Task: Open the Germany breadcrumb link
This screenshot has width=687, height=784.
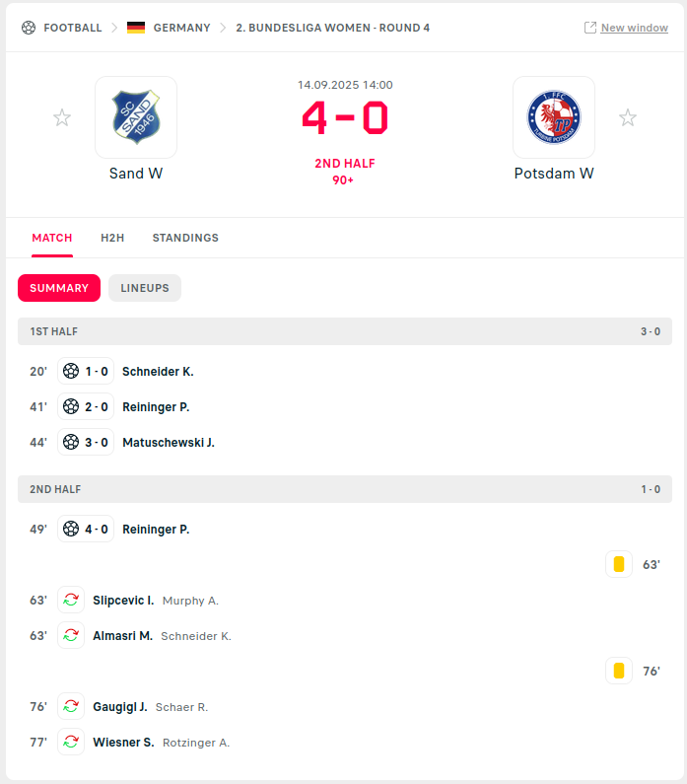Action: point(182,28)
